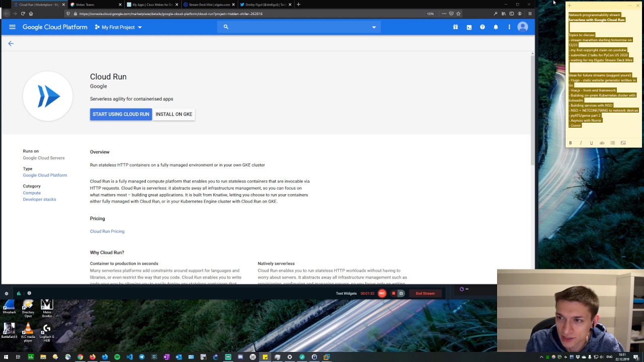Expand the search bar dropdown arrow
This screenshot has width=644, height=362.
pyautogui.click(x=374, y=27)
